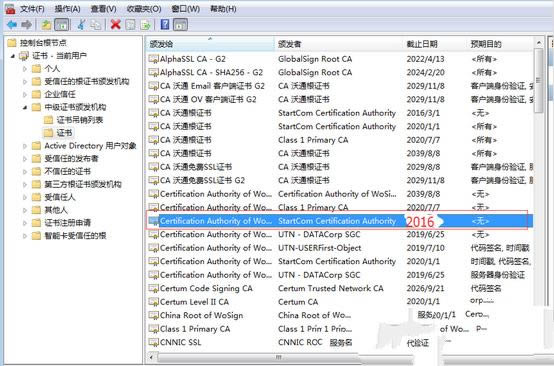Expand the 个人 folder
This screenshot has height=366, width=554.
pyautogui.click(x=25, y=69)
